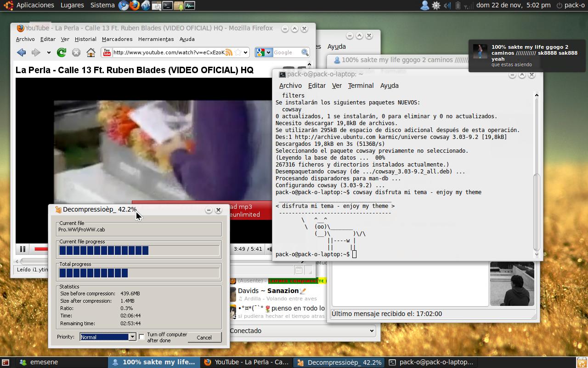Stop loading the page in Firefox
This screenshot has height=368, width=588.
click(x=76, y=52)
